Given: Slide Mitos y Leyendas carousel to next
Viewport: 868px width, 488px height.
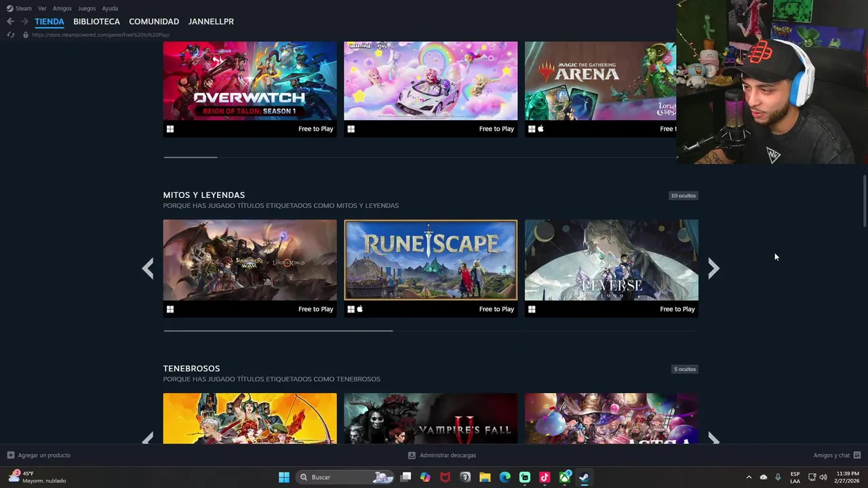Looking at the screenshot, I should 713,268.
